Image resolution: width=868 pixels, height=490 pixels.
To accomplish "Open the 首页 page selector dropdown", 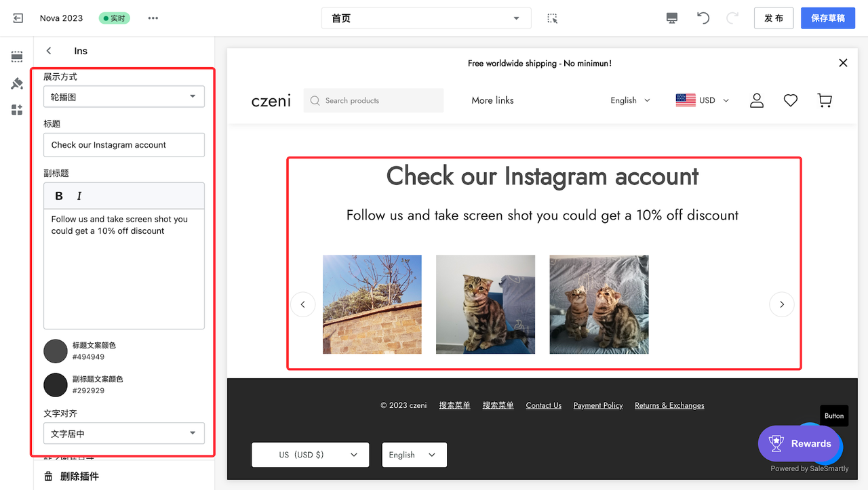I will point(426,18).
